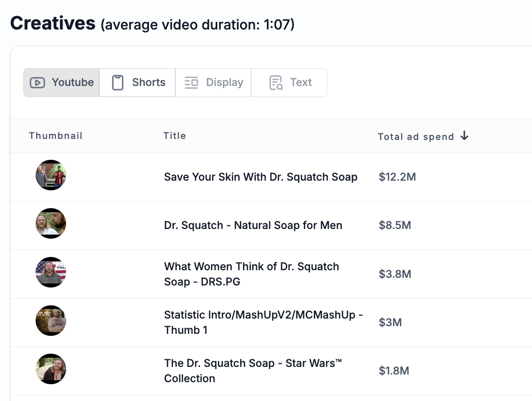The image size is (532, 401).
Task: Select the $3M ad spend value
Action: (x=390, y=322)
